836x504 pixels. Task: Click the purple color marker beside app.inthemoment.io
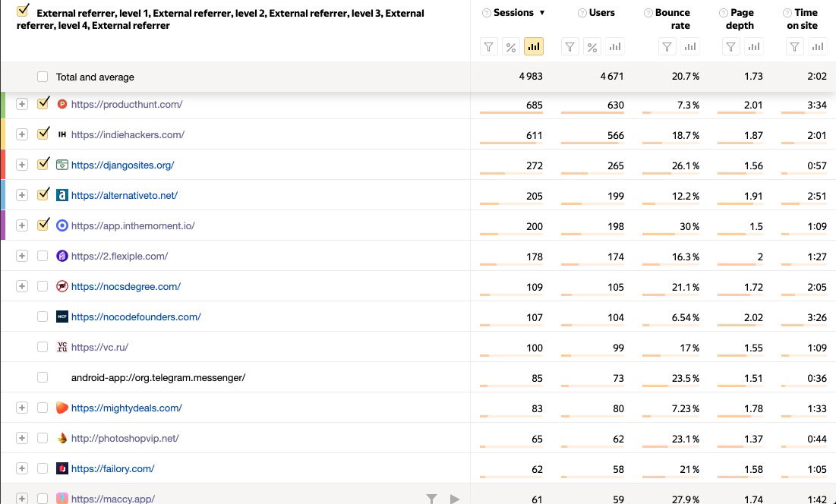tap(3, 225)
